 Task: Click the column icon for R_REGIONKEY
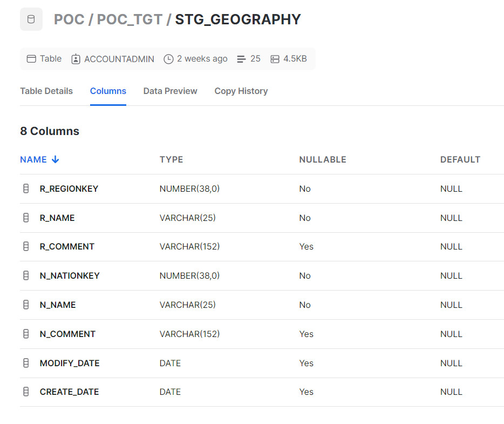click(26, 189)
